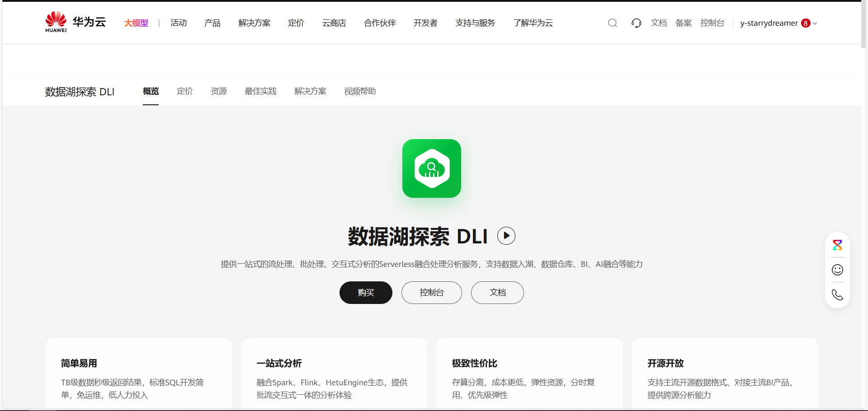Image resolution: width=868 pixels, height=411 pixels.
Task: Open the 支持与服务 menu
Action: pos(475,23)
